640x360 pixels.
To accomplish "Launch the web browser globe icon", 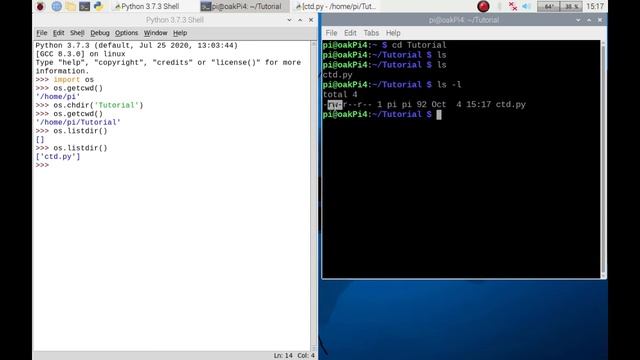I will pyautogui.click(x=57, y=6).
